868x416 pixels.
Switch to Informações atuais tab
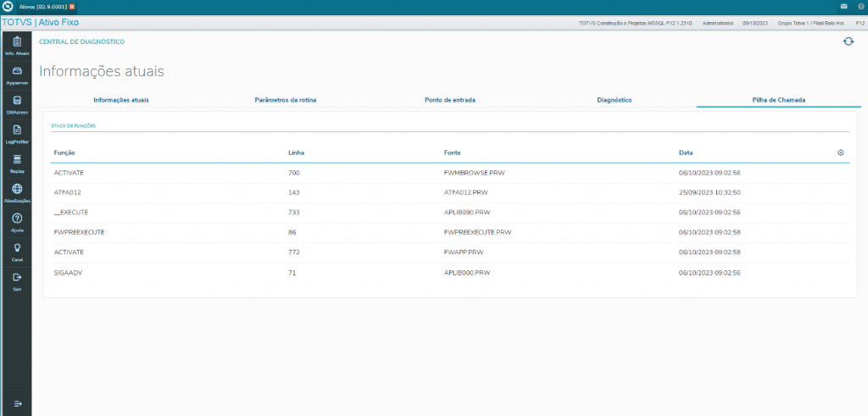point(121,100)
